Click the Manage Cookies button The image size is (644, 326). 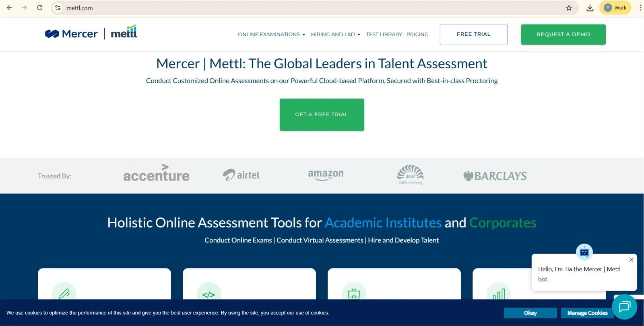tap(587, 313)
